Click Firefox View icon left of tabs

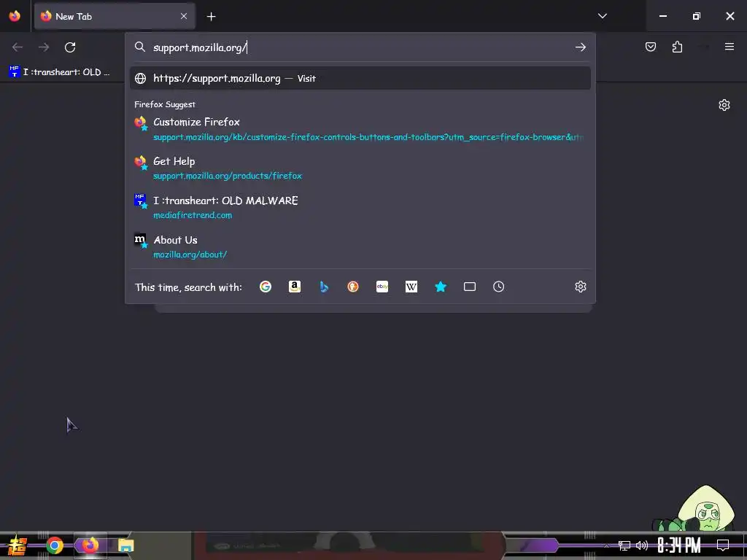click(15, 16)
